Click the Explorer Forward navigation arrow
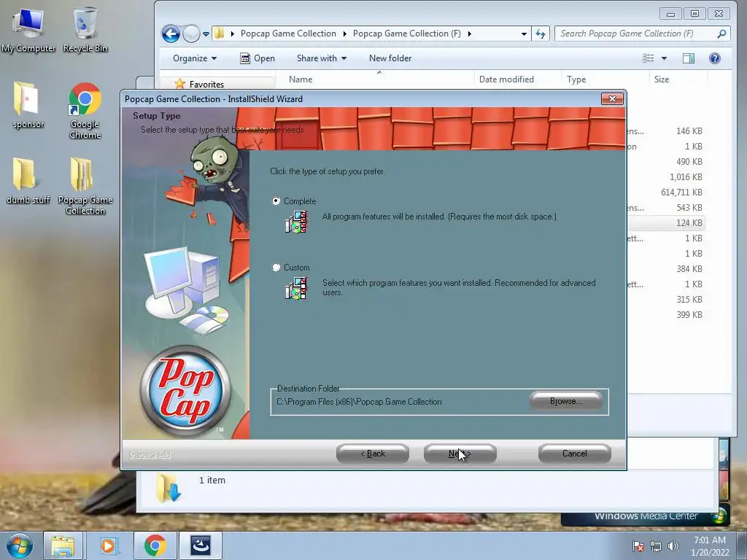Screen dimensions: 747x560 point(192,34)
